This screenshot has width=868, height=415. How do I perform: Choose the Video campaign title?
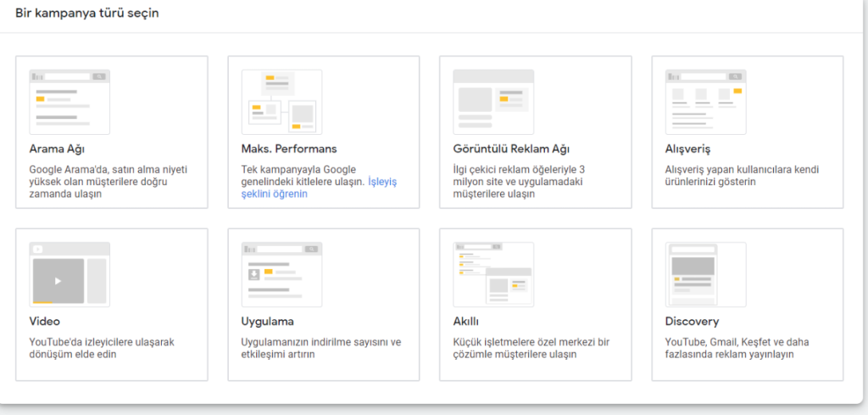pos(45,322)
